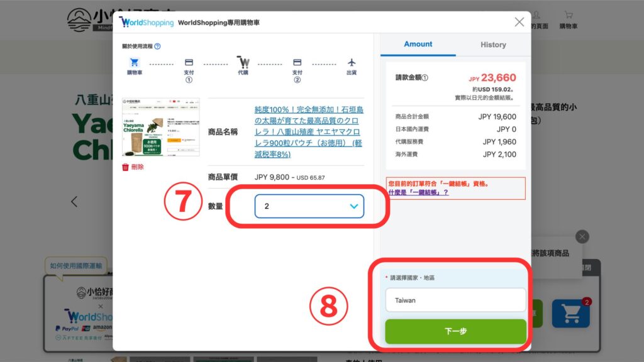Click the 代購 cart step icon
644x362 pixels.
243,63
